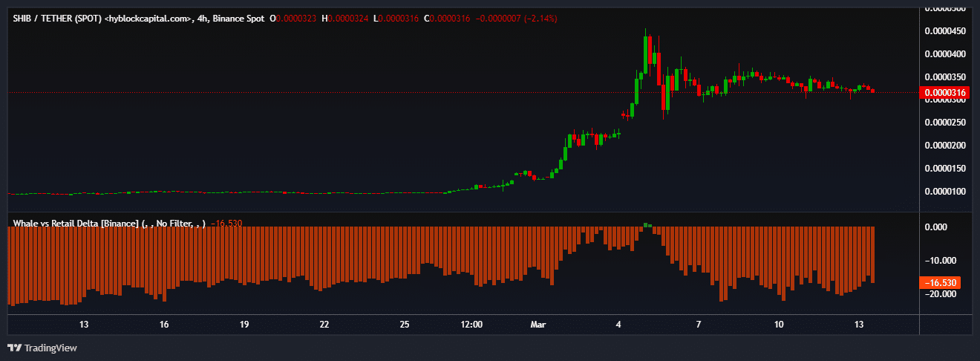Click the hyblockcapital.com source text
The width and height of the screenshot is (980, 361).
[149, 18]
